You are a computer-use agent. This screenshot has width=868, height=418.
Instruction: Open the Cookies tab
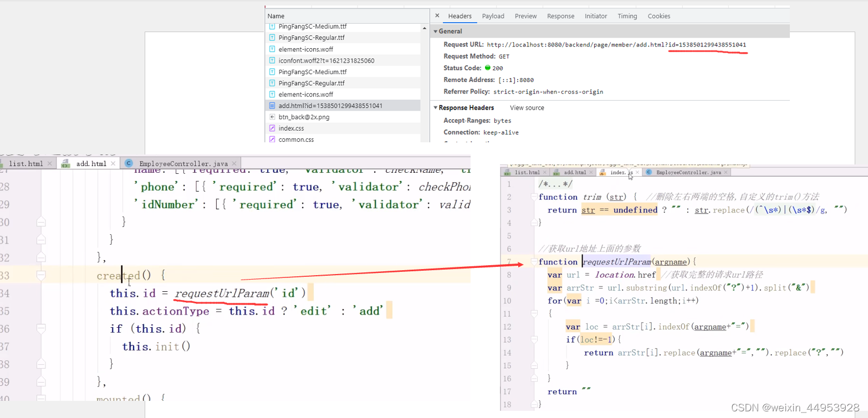coord(659,16)
